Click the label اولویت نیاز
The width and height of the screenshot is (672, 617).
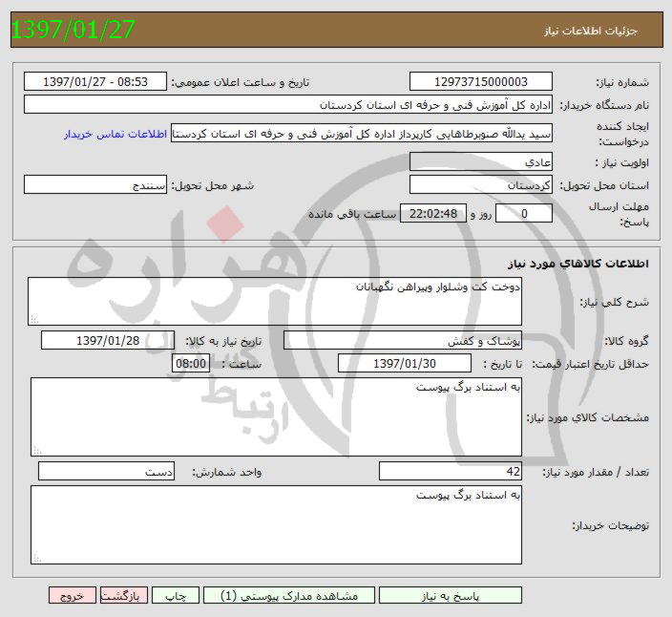pyautogui.click(x=621, y=162)
